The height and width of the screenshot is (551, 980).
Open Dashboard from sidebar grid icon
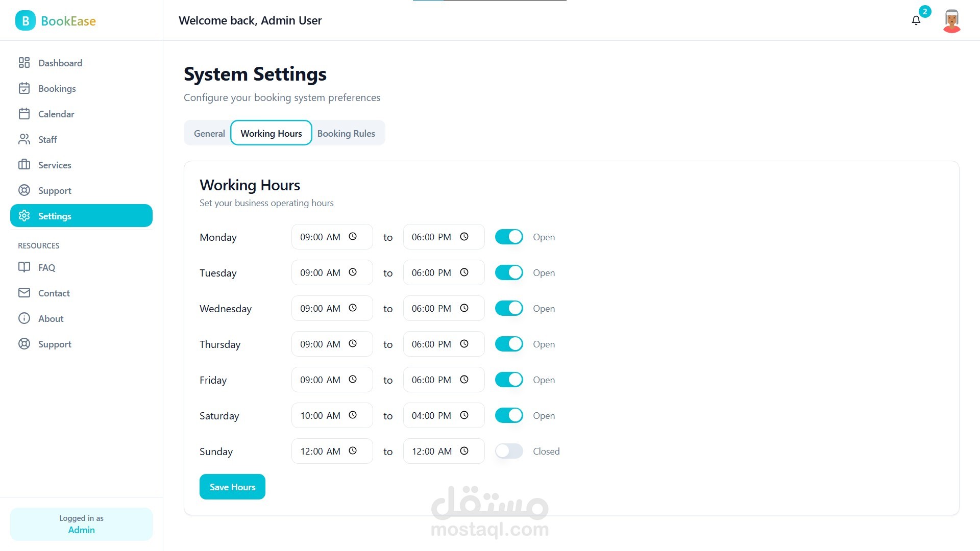pos(24,63)
